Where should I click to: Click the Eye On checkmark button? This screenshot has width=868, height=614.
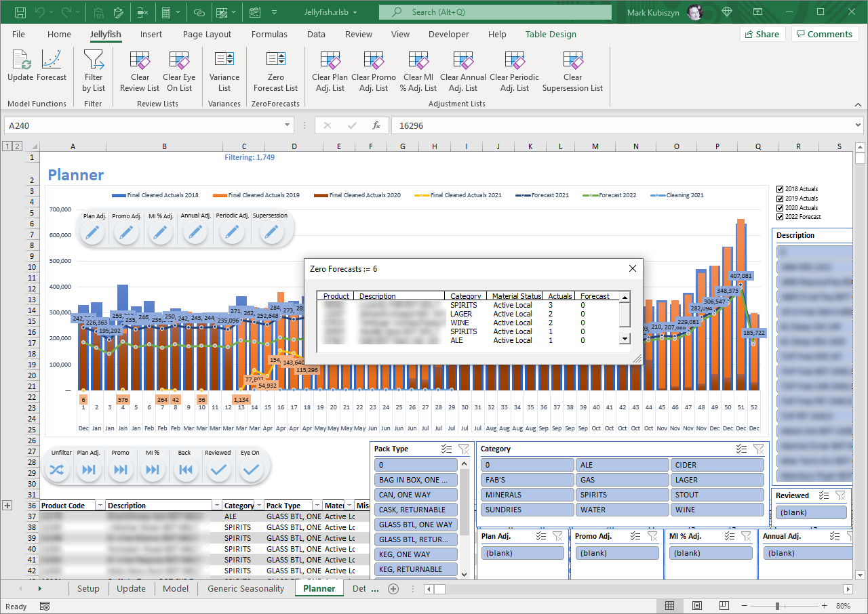[x=251, y=470]
